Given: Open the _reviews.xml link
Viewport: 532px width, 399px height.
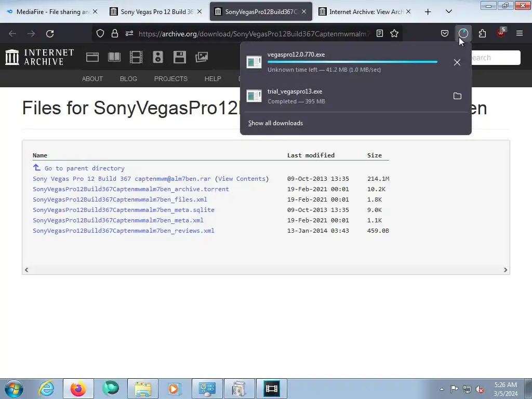Looking at the screenshot, I should coord(124,231).
